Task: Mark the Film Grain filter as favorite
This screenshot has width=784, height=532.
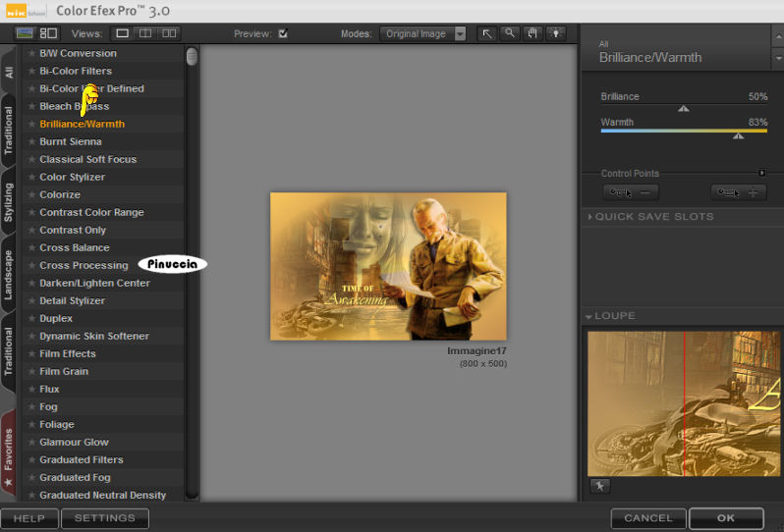Action: tap(31, 372)
